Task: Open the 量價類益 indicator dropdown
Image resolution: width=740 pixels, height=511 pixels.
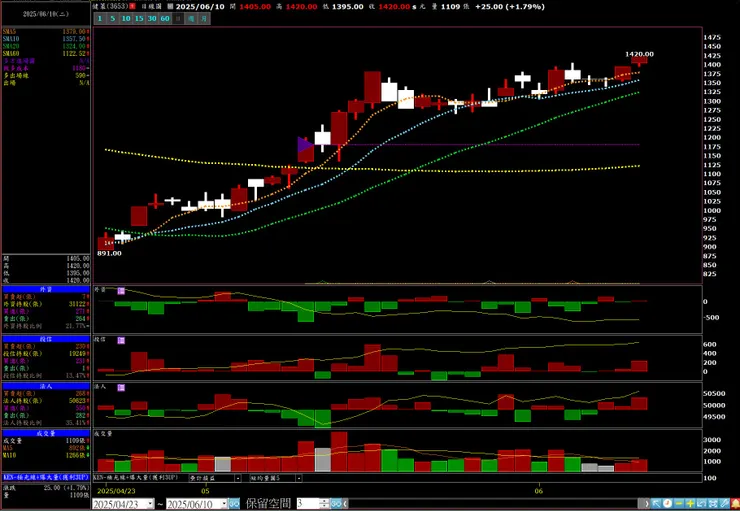Action: click(238, 478)
